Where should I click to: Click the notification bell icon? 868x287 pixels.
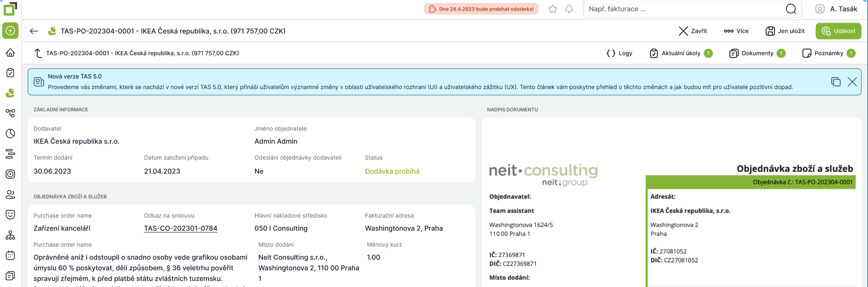coord(569,9)
